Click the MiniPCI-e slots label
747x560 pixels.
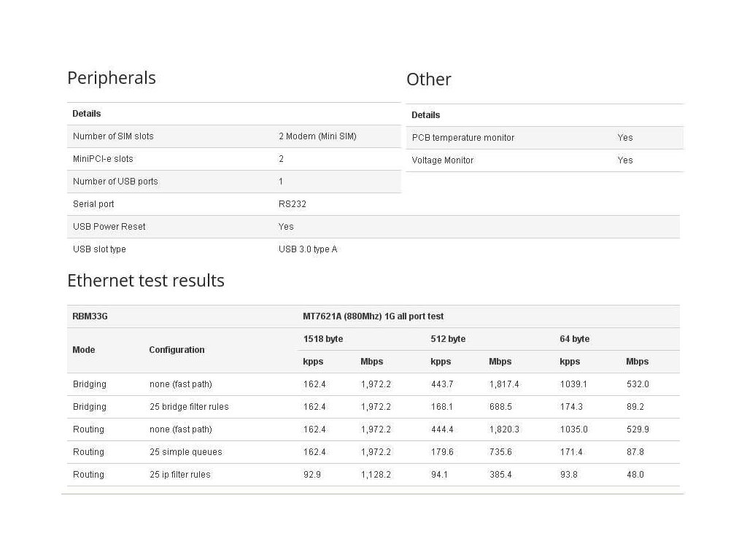(103, 159)
